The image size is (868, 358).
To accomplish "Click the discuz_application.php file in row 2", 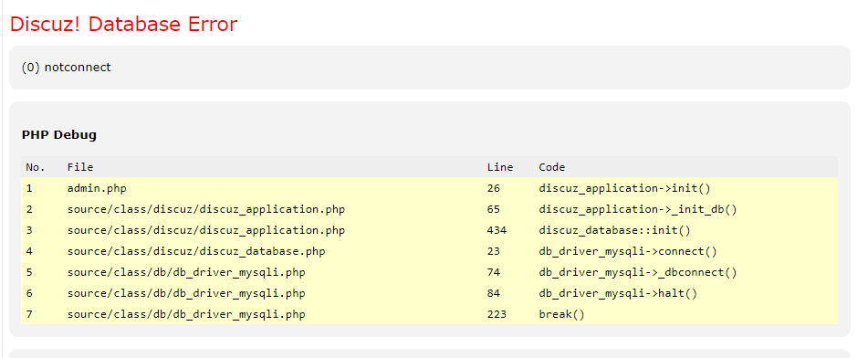I will (206, 209).
